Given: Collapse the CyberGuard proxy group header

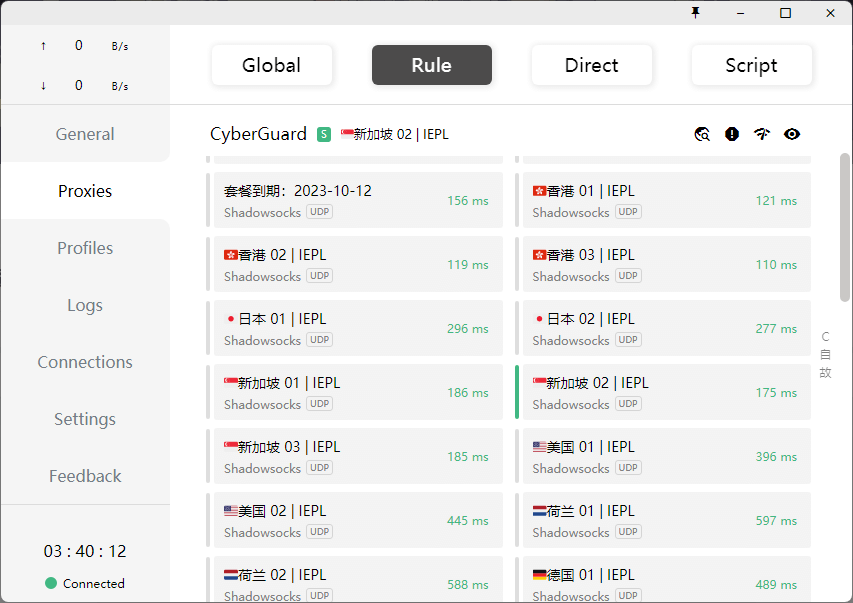Looking at the screenshot, I should click(258, 134).
